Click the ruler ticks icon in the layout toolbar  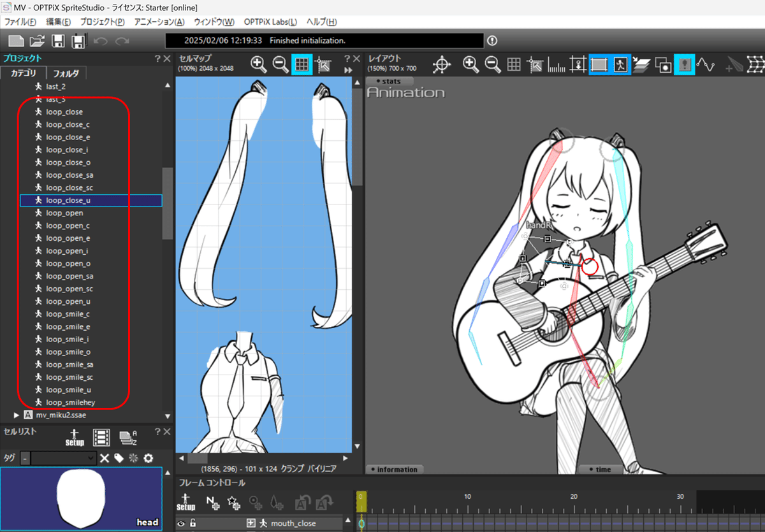557,65
